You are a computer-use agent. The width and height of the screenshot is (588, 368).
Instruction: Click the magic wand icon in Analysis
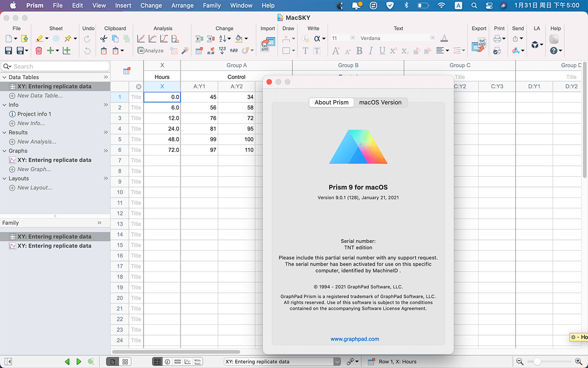(x=185, y=50)
